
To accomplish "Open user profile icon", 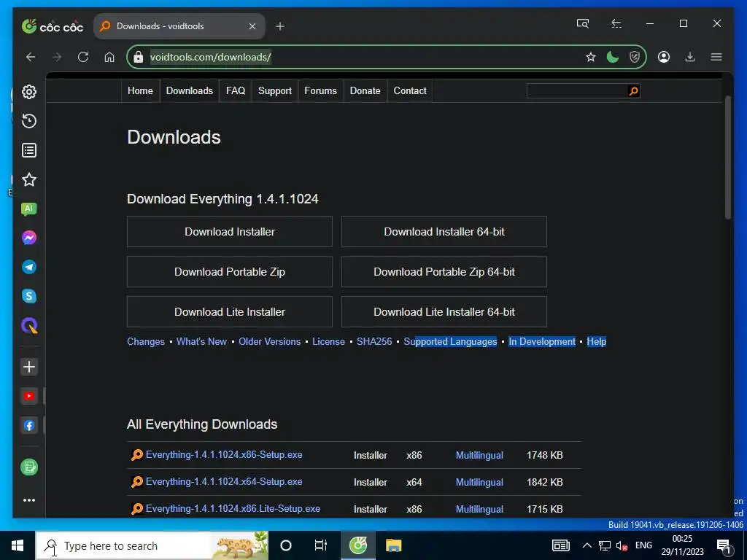I will pyautogui.click(x=664, y=57).
